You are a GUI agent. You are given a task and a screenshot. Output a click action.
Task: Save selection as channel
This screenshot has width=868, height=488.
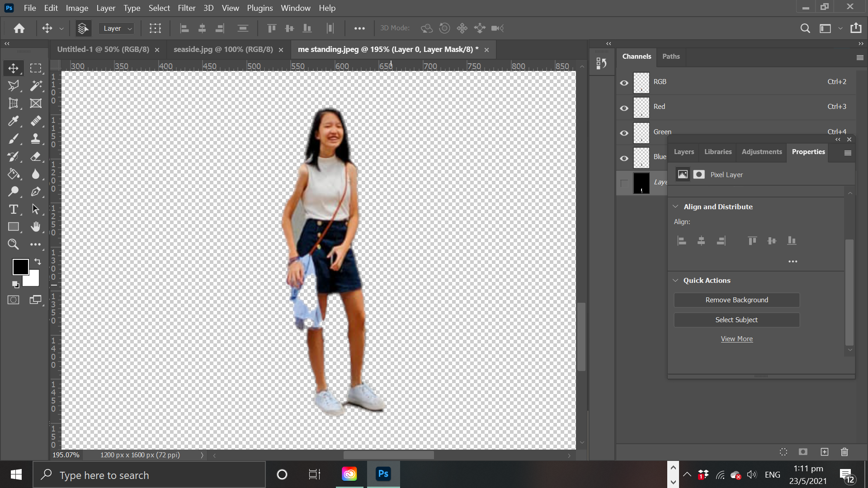click(803, 452)
